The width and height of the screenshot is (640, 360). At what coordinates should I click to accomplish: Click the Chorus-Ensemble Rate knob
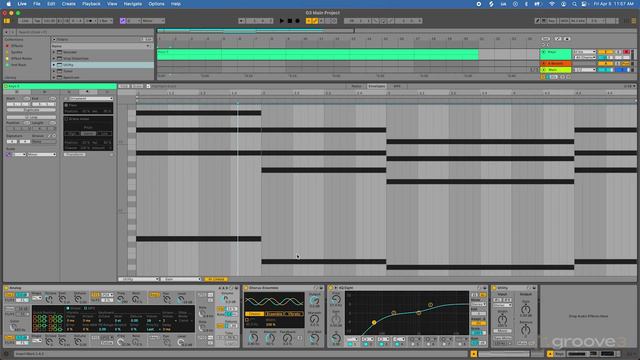click(x=253, y=338)
